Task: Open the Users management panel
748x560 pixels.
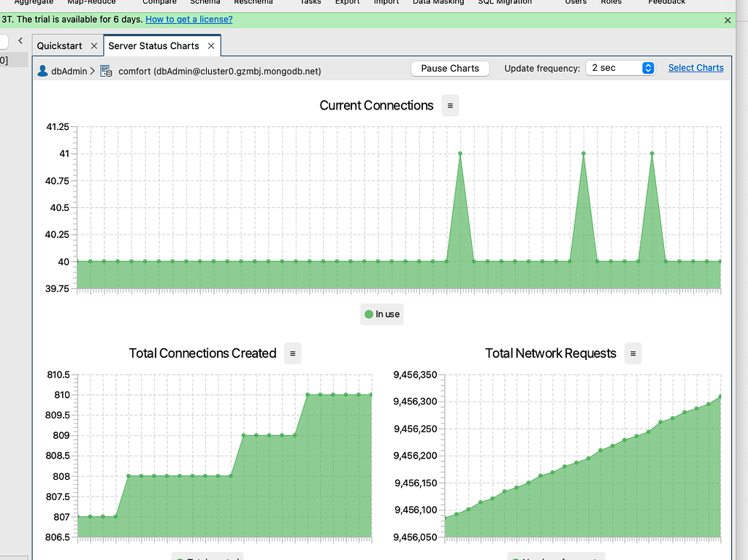Action: point(575,2)
